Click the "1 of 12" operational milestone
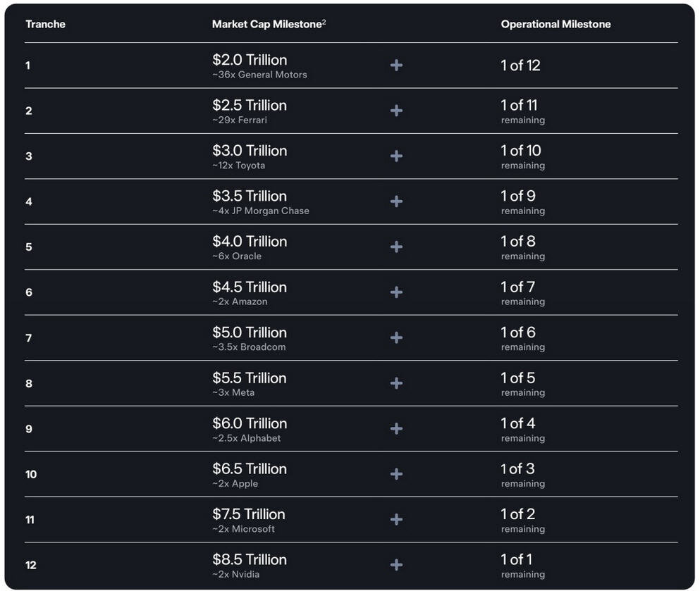This screenshot has width=700, height=591. point(520,66)
